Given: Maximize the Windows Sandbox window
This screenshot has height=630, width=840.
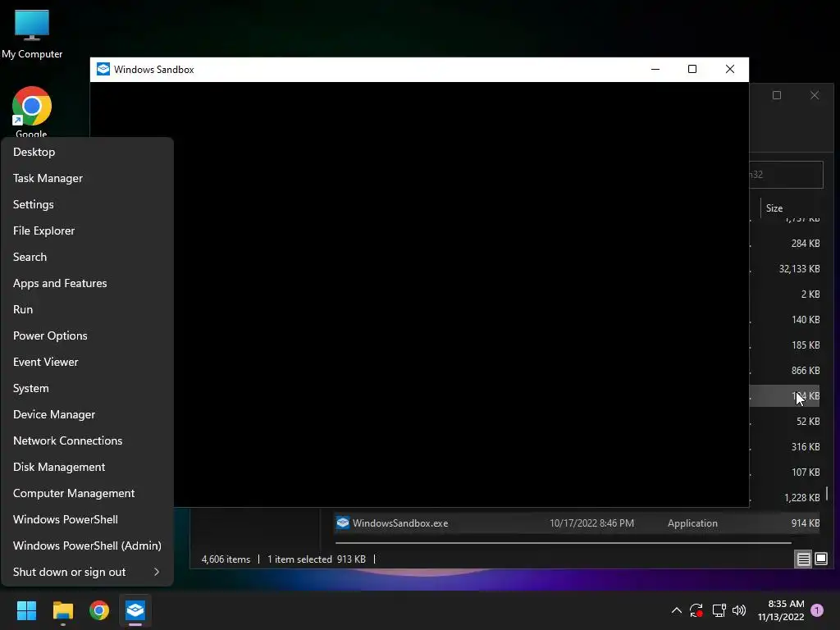Looking at the screenshot, I should coord(692,69).
